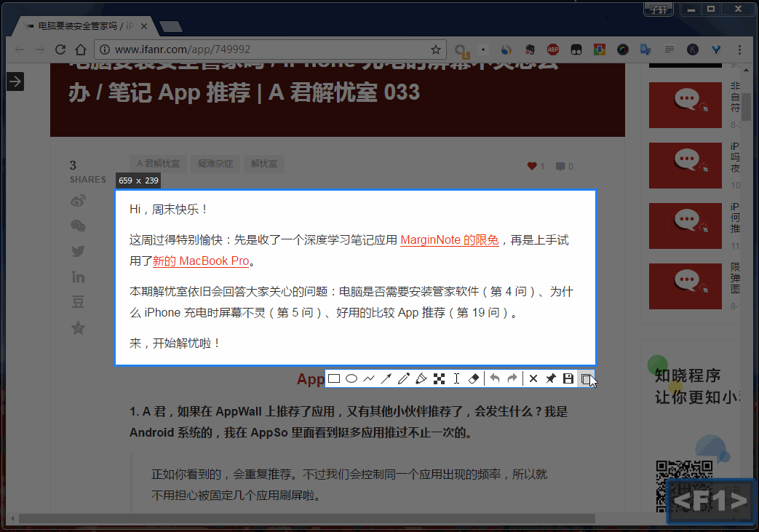Screen dimensions: 759x532
Task: Open a new browser tab
Action: 171,27
